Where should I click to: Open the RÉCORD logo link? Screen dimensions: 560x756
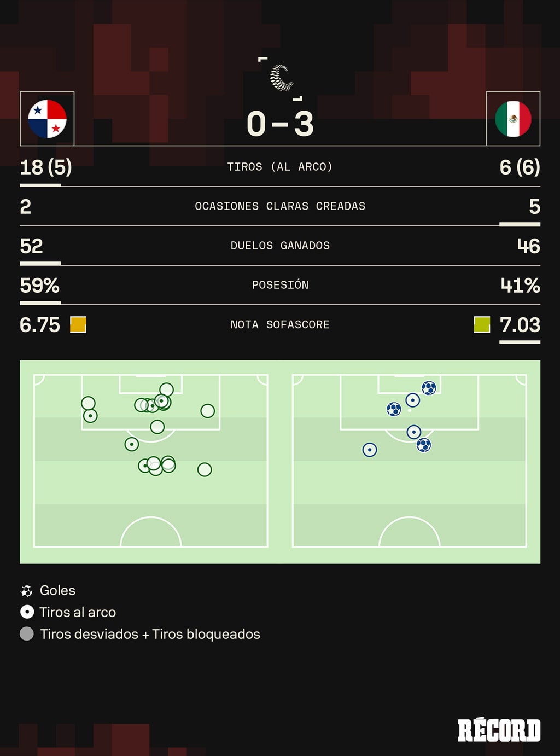point(499,731)
